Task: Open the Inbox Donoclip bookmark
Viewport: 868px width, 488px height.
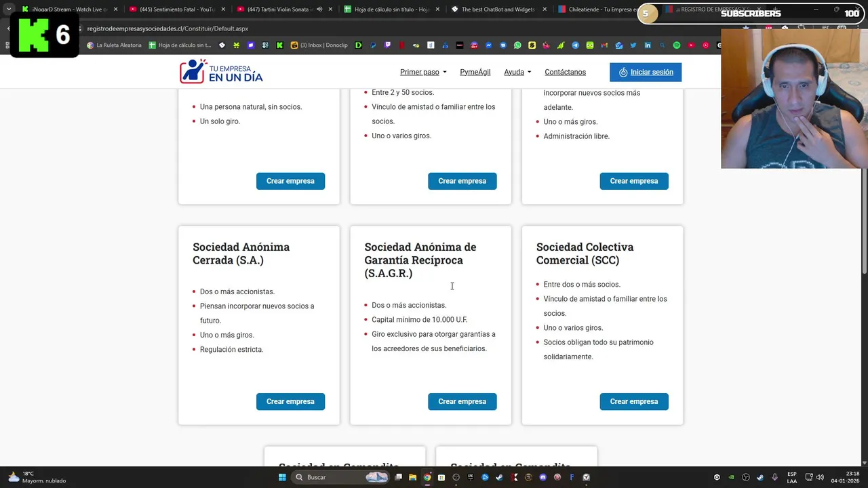Action: (x=319, y=45)
